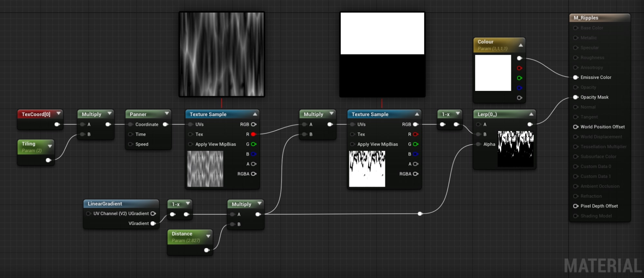Click the green G output pin on first Texture Sample
The height and width of the screenshot is (278, 644).
pyautogui.click(x=254, y=144)
